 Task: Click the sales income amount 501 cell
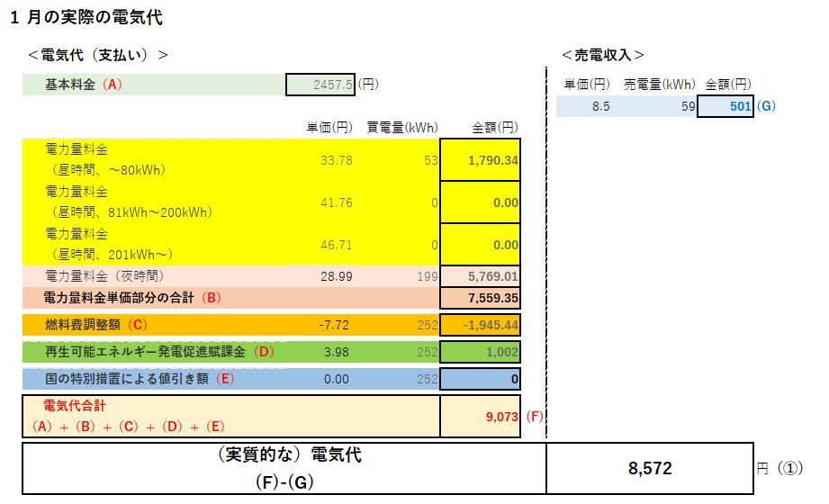click(x=726, y=106)
